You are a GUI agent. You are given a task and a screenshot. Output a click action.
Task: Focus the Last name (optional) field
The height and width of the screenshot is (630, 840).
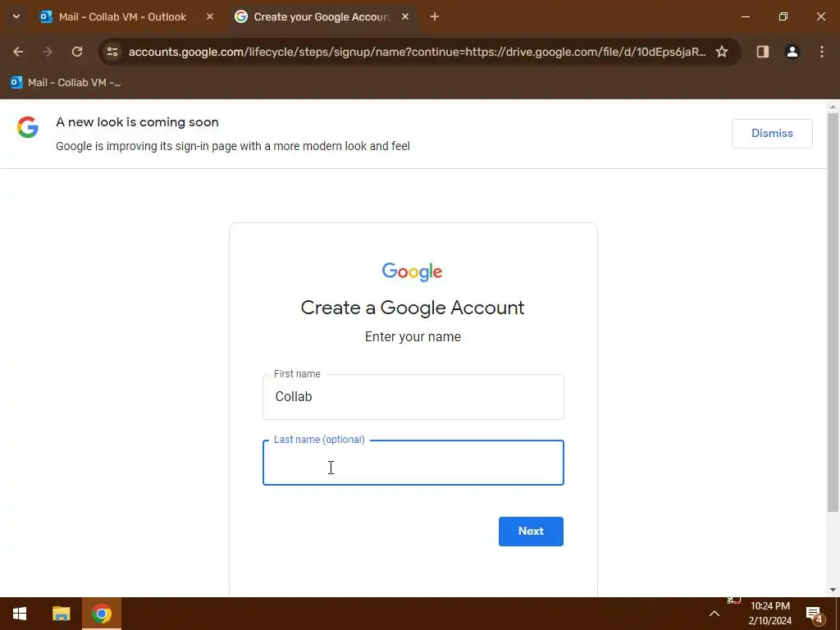(x=413, y=463)
